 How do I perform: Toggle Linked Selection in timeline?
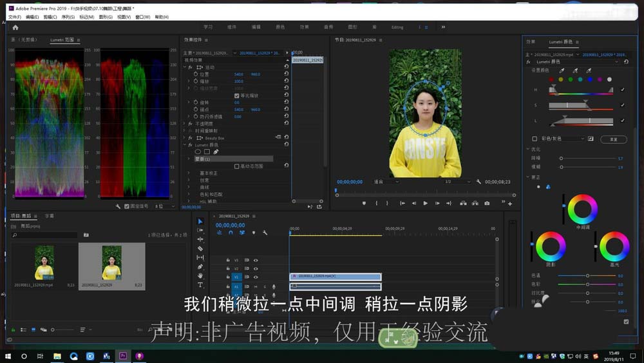point(242,233)
